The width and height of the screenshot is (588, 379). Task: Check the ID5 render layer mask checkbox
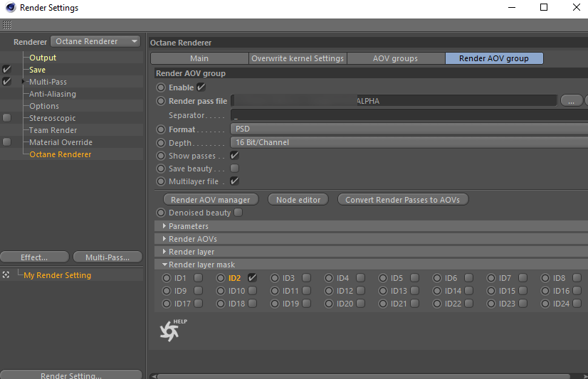pos(414,277)
